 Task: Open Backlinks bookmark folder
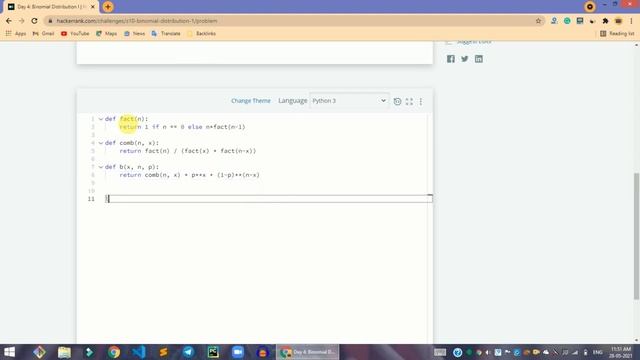(201, 33)
